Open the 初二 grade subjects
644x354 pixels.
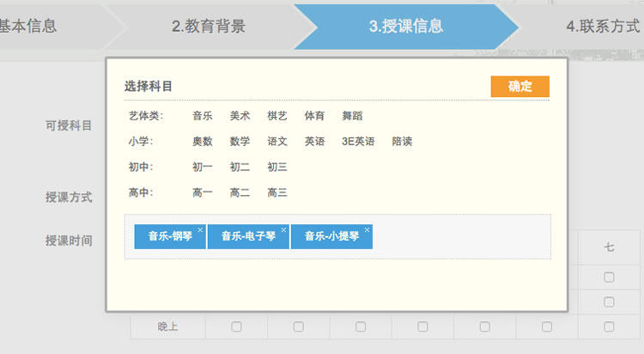[x=240, y=167]
